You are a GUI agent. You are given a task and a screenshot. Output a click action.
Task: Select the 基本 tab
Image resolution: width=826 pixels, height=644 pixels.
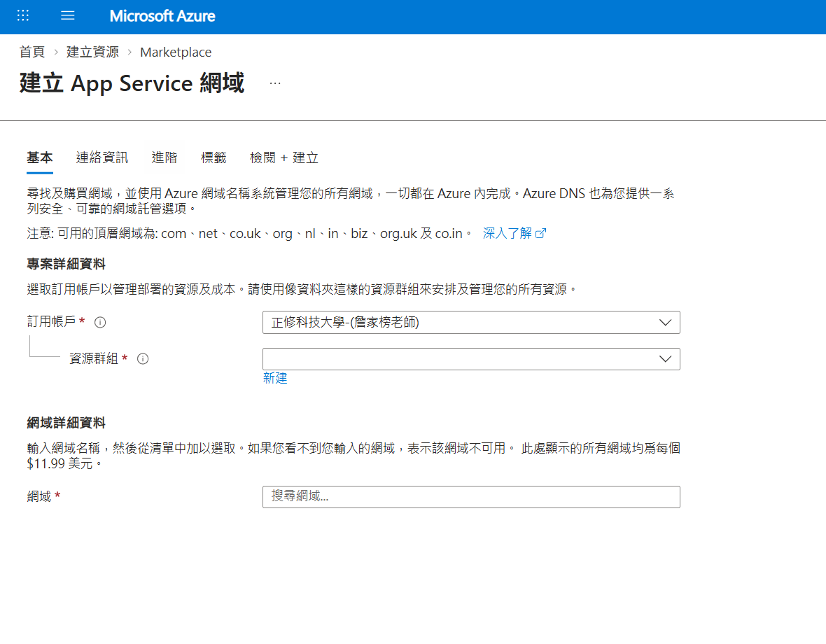click(40, 157)
